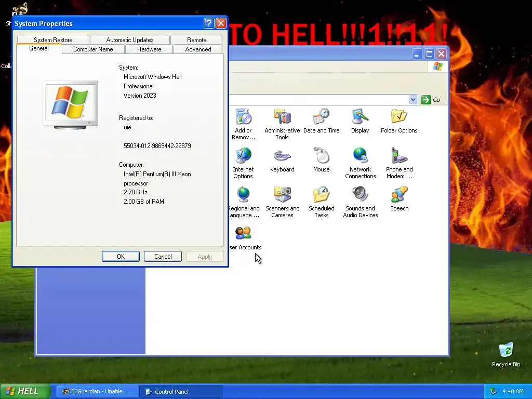Image resolution: width=532 pixels, height=399 pixels.
Task: Click the text 2.70 GHz
Action: 136,192
